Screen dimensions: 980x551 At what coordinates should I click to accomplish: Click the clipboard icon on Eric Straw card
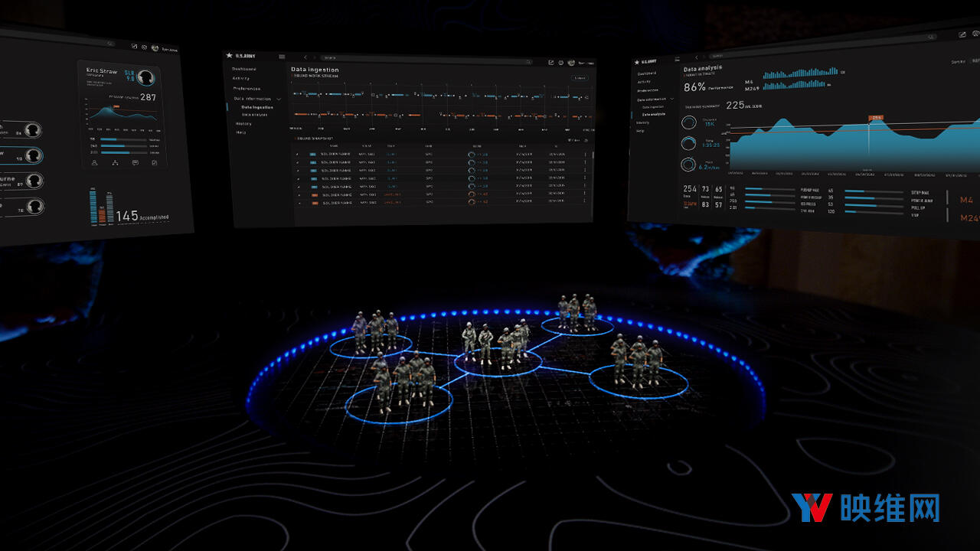coord(155,163)
